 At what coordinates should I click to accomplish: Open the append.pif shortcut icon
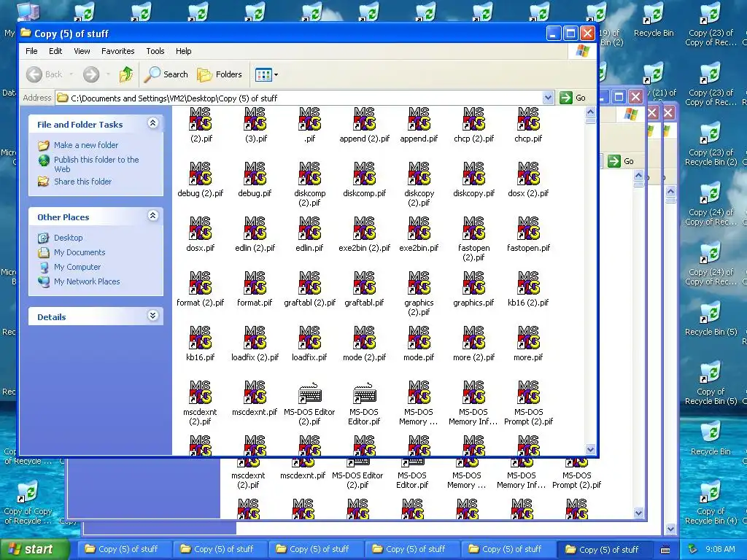419,119
